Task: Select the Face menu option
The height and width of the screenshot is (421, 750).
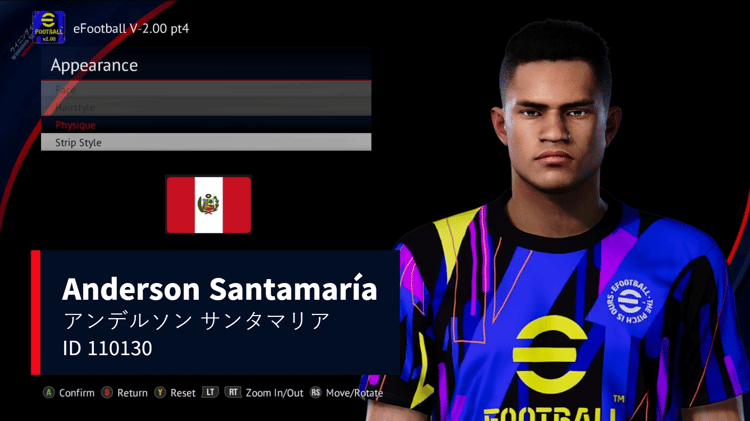Action: tap(206, 89)
